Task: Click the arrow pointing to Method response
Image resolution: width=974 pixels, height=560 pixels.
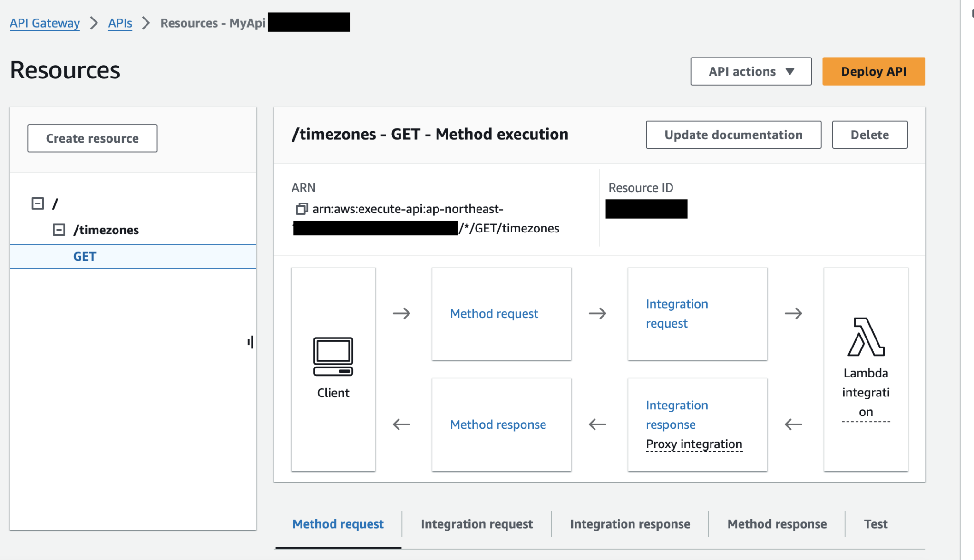Action: (598, 424)
